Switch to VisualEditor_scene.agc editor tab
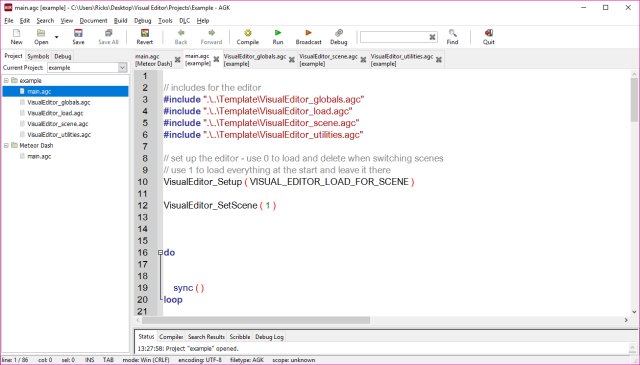Viewport: 640px width, 365px height. 328,60
